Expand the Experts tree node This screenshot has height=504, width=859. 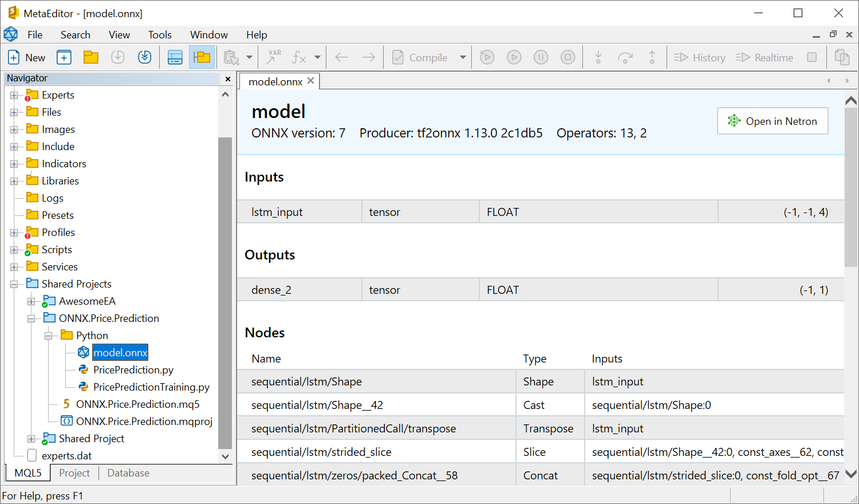(x=14, y=94)
